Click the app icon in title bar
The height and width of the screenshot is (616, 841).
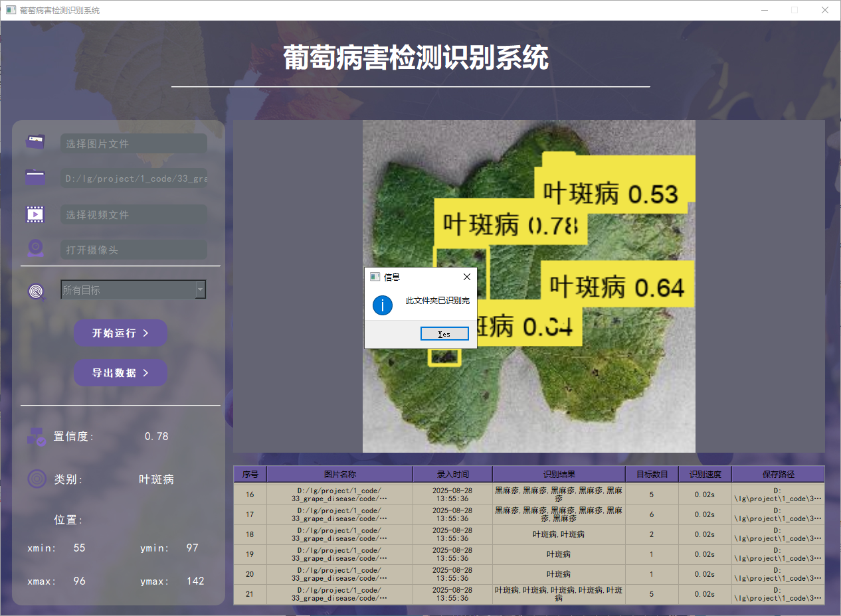tap(11, 10)
